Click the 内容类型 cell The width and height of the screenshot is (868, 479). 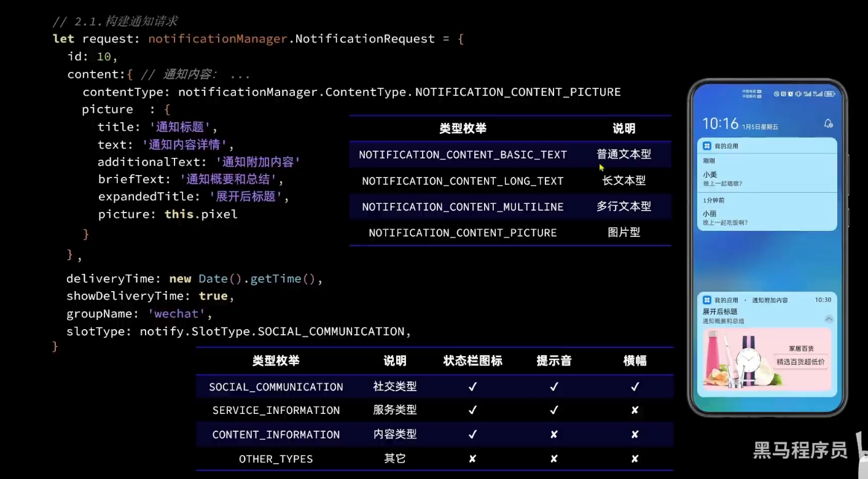pyautogui.click(x=394, y=434)
